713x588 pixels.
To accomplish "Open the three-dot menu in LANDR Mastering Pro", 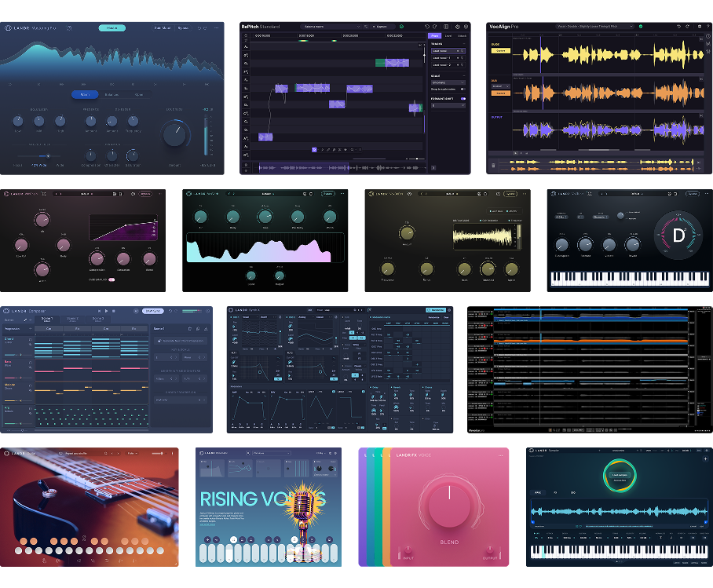I will (x=217, y=28).
